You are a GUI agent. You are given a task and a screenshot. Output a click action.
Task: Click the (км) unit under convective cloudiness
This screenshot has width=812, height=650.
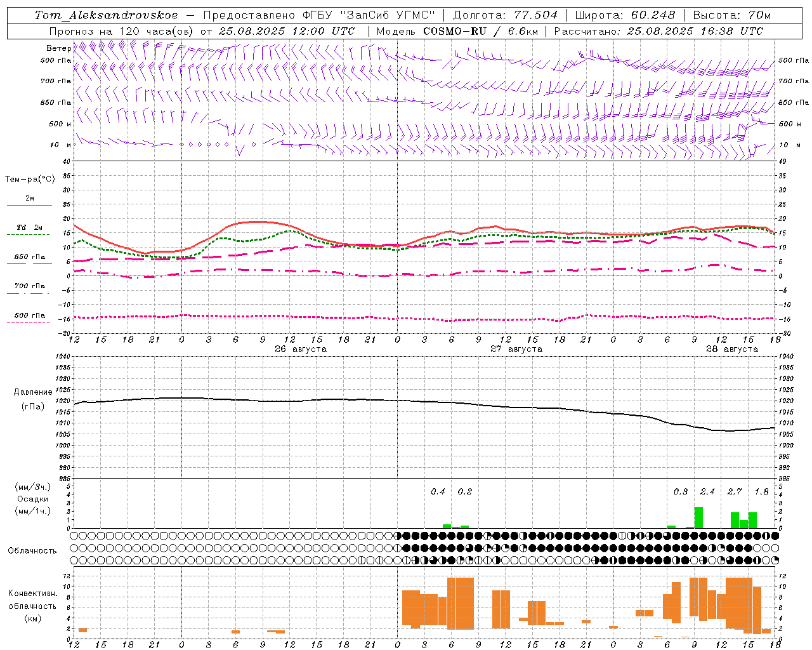tap(32, 618)
